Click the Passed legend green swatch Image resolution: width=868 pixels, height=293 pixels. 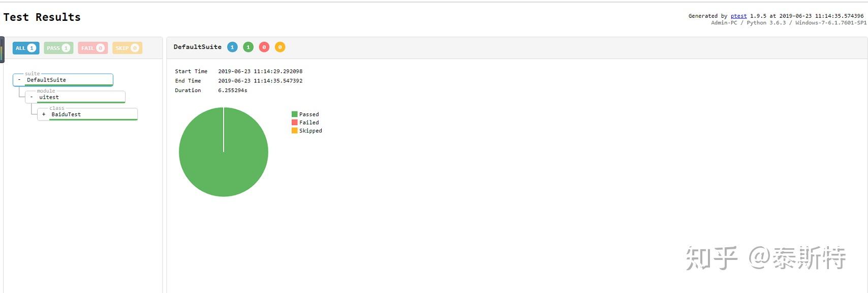click(294, 114)
